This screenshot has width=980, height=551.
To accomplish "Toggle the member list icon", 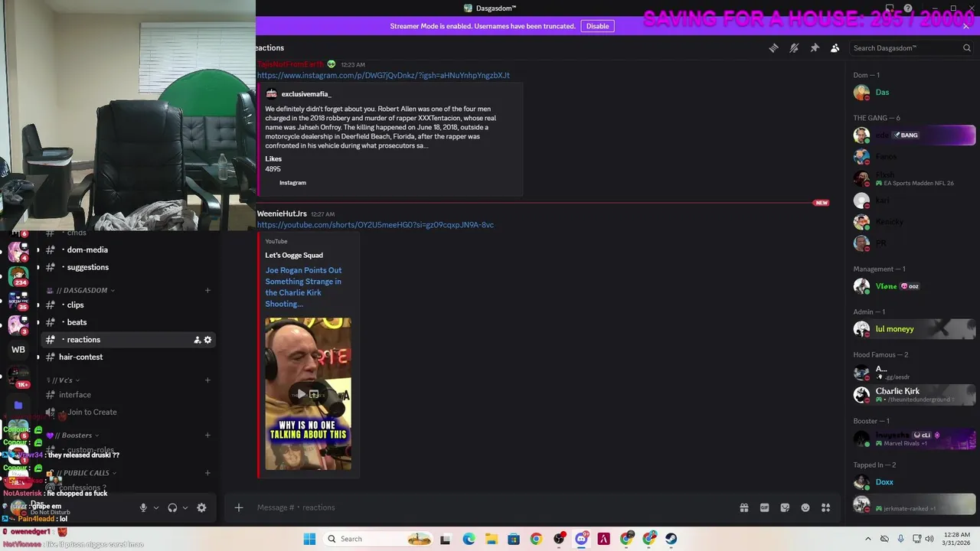I will pyautogui.click(x=835, y=47).
